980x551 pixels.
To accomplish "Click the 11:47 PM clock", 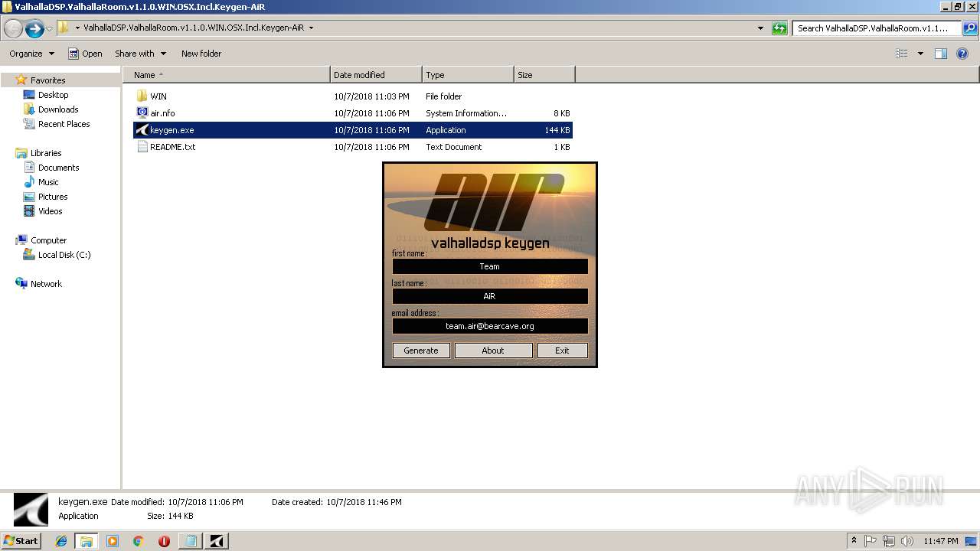I will (940, 541).
